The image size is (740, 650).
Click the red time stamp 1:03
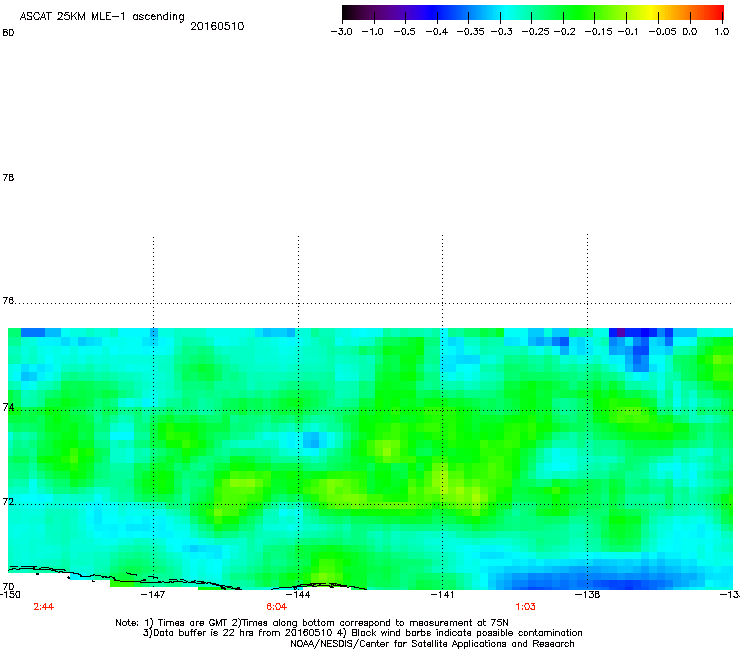pos(525,607)
